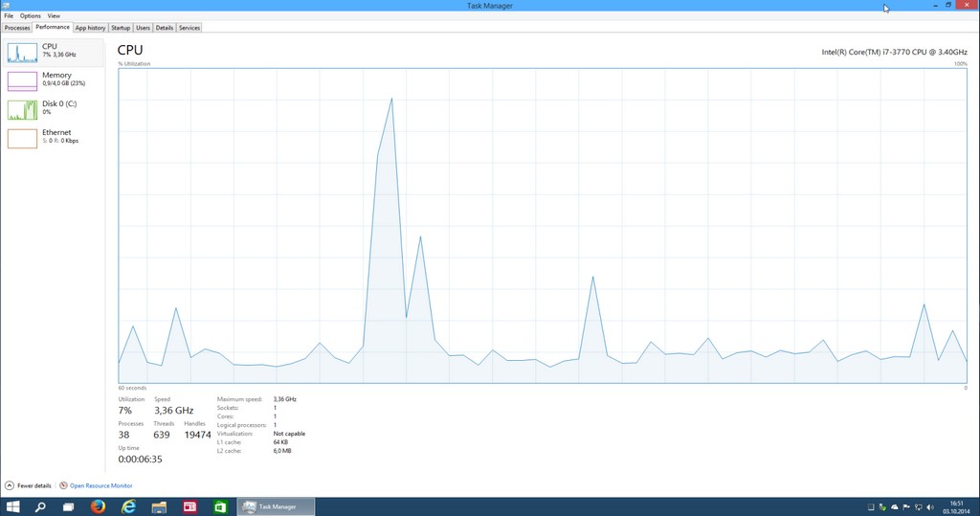The image size is (980, 516).
Task: Open File Explorer from the taskbar
Action: click(159, 506)
